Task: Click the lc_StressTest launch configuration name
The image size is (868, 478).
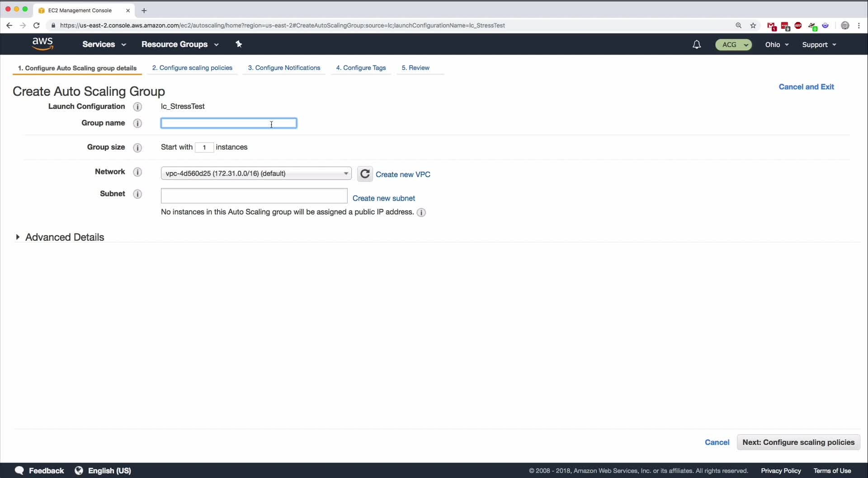Action: pos(183,107)
